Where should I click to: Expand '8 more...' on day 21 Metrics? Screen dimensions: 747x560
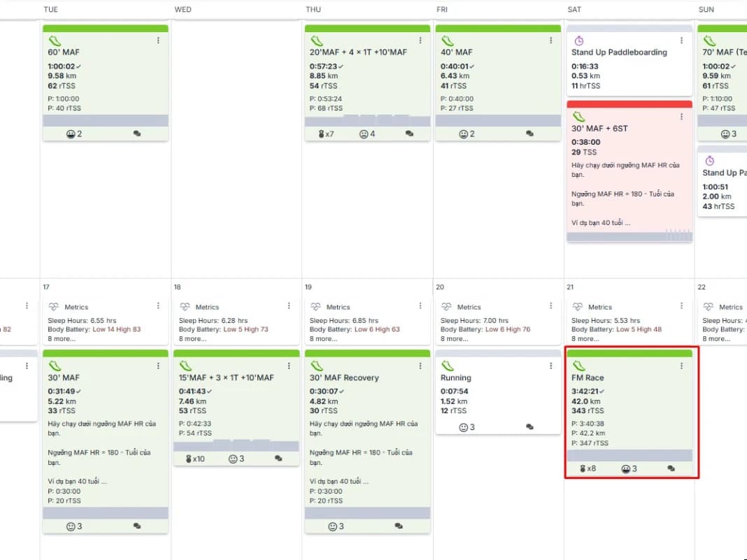coord(586,338)
